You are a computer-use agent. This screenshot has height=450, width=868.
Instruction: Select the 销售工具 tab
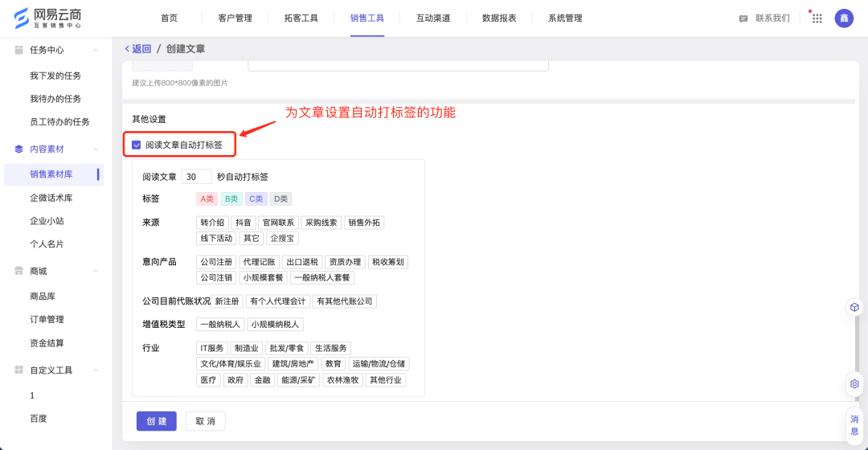pos(367,18)
